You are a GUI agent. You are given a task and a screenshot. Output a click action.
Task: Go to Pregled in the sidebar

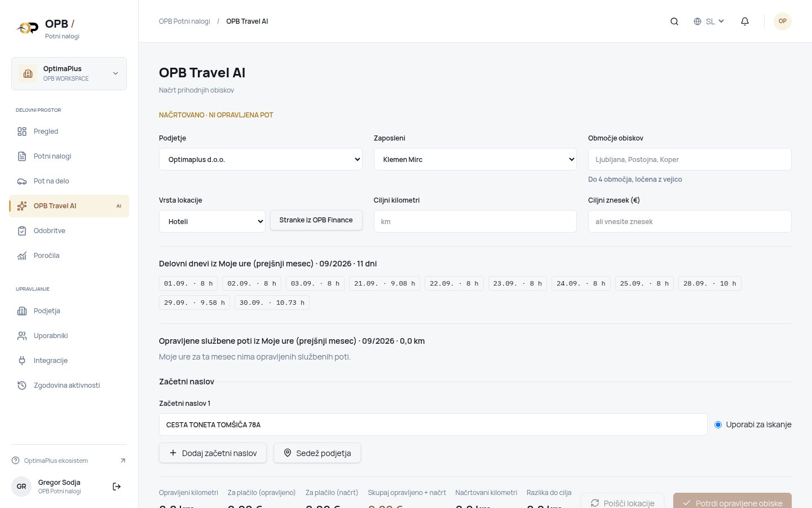pyautogui.click(x=69, y=132)
